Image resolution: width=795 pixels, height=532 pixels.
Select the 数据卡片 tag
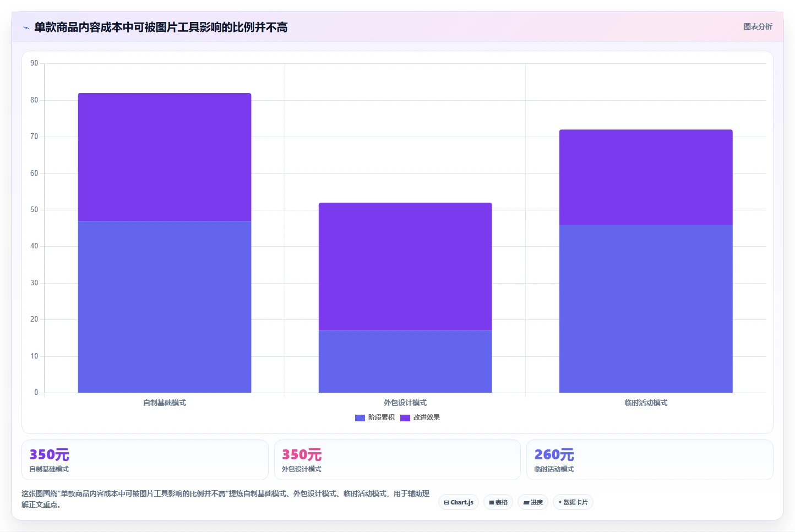point(573,502)
